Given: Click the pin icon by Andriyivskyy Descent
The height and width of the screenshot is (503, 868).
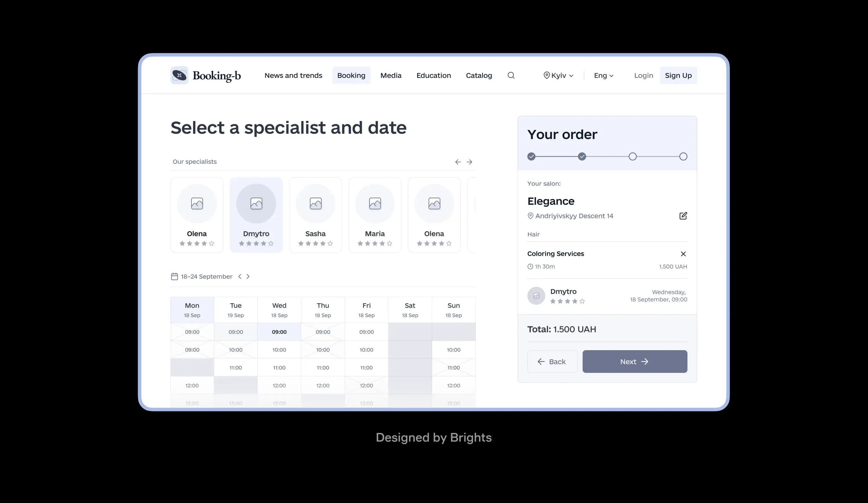Looking at the screenshot, I should 530,216.
